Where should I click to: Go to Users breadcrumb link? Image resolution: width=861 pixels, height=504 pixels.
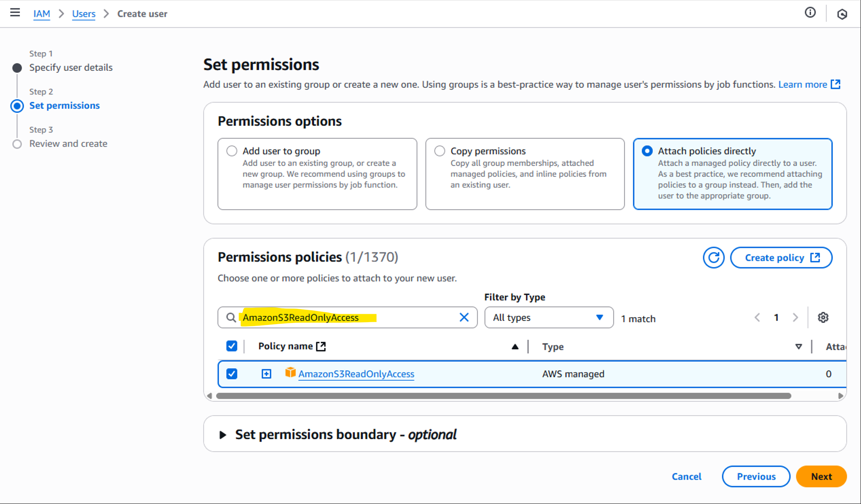coord(84,14)
